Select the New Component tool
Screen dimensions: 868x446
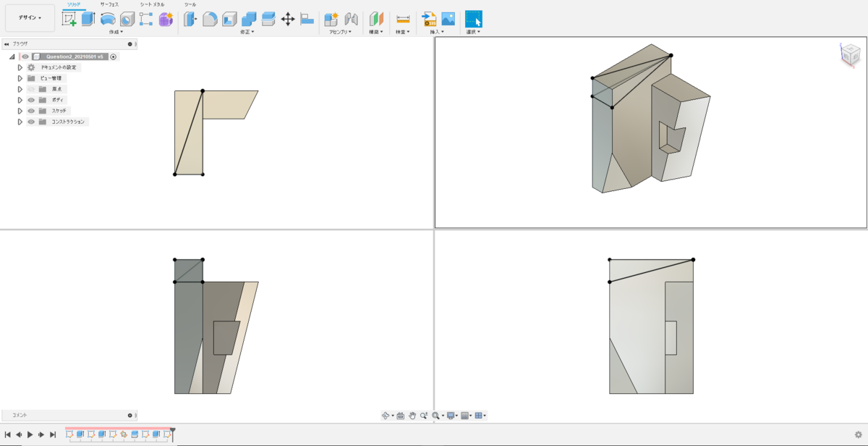pyautogui.click(x=331, y=20)
